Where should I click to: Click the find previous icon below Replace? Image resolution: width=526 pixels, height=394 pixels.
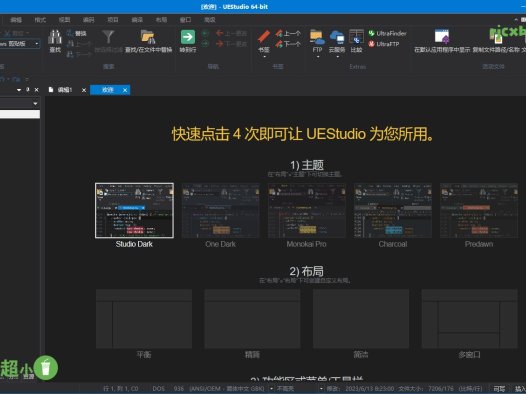click(x=70, y=44)
